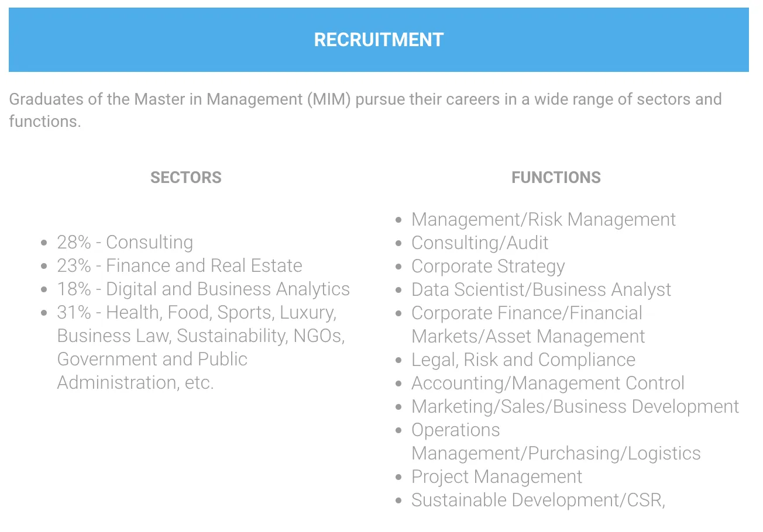Click the Government and Public Administration text

[x=152, y=359]
